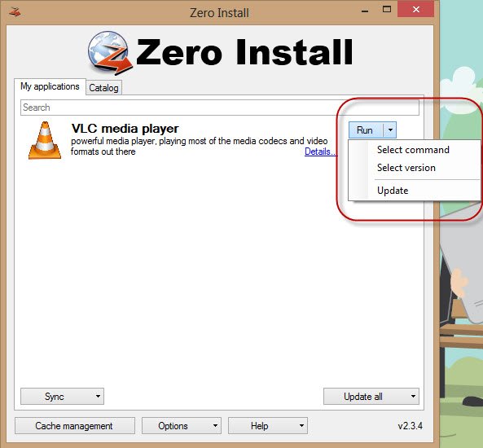Expand the Sync dropdown arrow
The height and width of the screenshot is (448, 483).
pyautogui.click(x=98, y=396)
